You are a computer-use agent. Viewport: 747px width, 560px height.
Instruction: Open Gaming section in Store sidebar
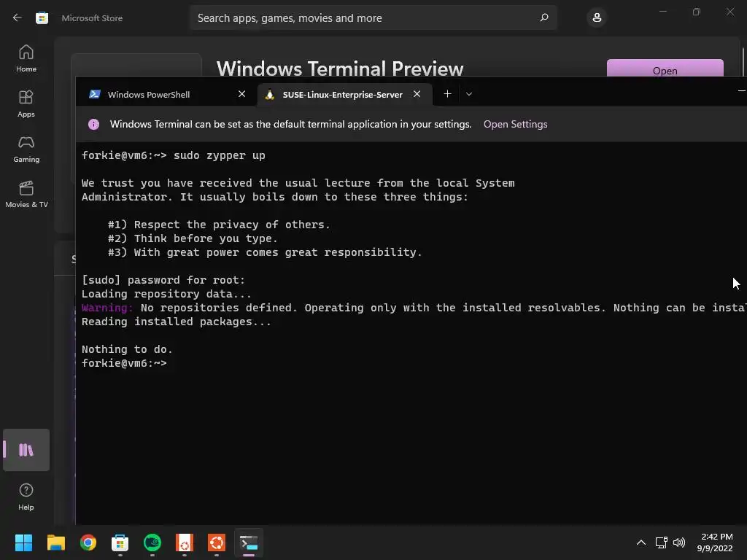(26, 149)
